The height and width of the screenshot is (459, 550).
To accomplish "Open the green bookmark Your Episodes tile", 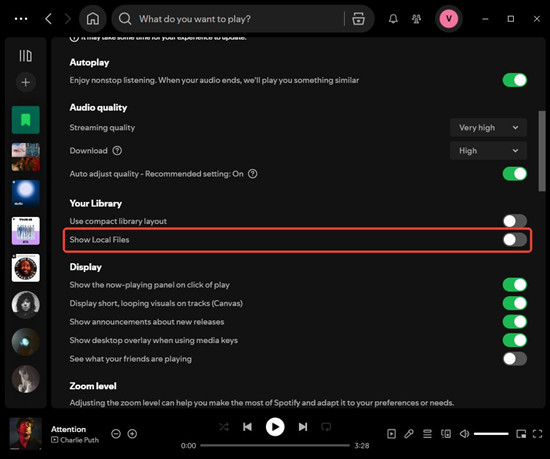I will [26, 120].
